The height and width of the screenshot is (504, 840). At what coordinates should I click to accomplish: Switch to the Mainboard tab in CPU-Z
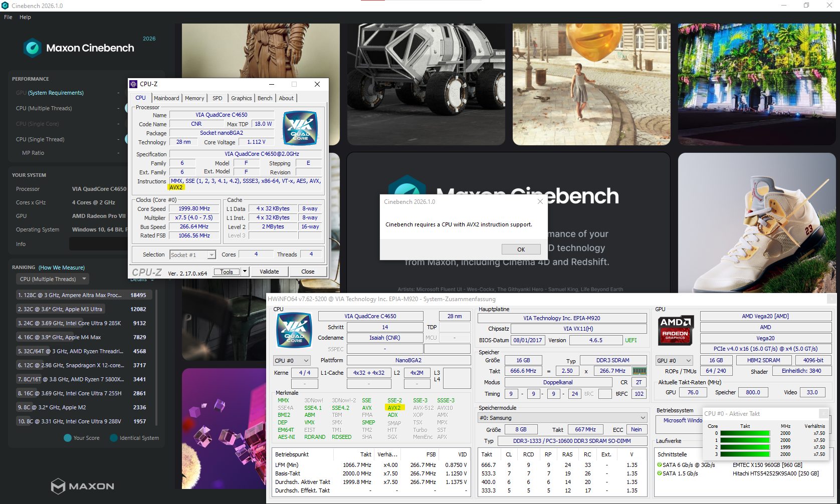[x=166, y=98]
